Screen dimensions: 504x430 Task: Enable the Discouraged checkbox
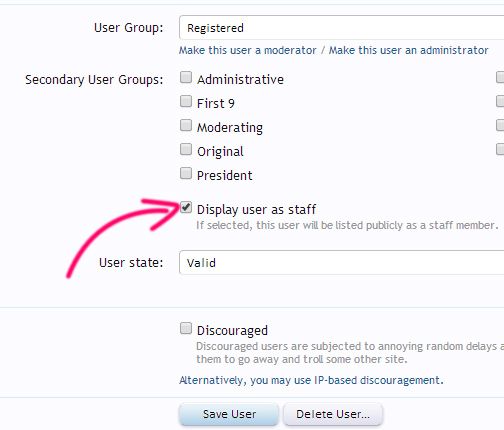pyautogui.click(x=186, y=328)
